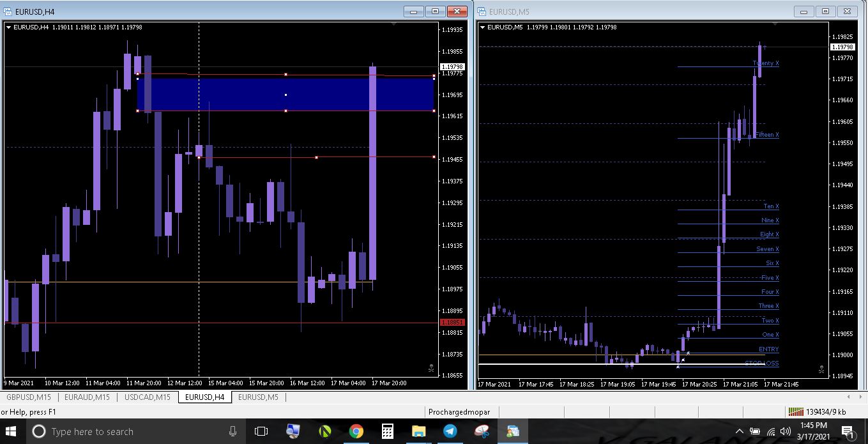Open the GBPUSD,M15 chart tab
The height and width of the screenshot is (444, 868).
29,397
